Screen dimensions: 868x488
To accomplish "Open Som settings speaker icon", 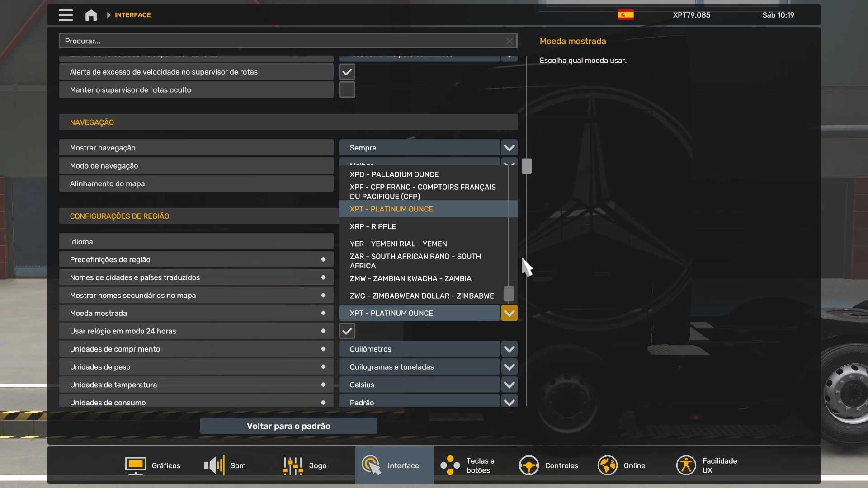I will pos(214,465).
